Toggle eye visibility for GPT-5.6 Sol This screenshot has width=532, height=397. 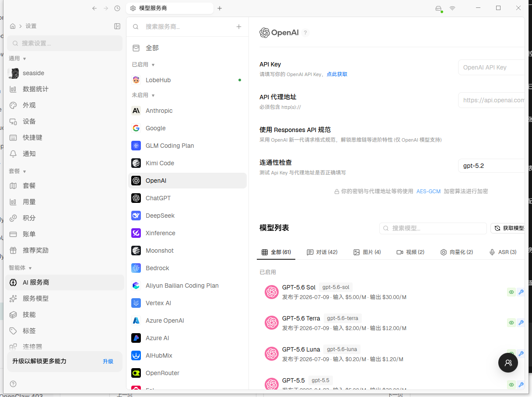511,292
